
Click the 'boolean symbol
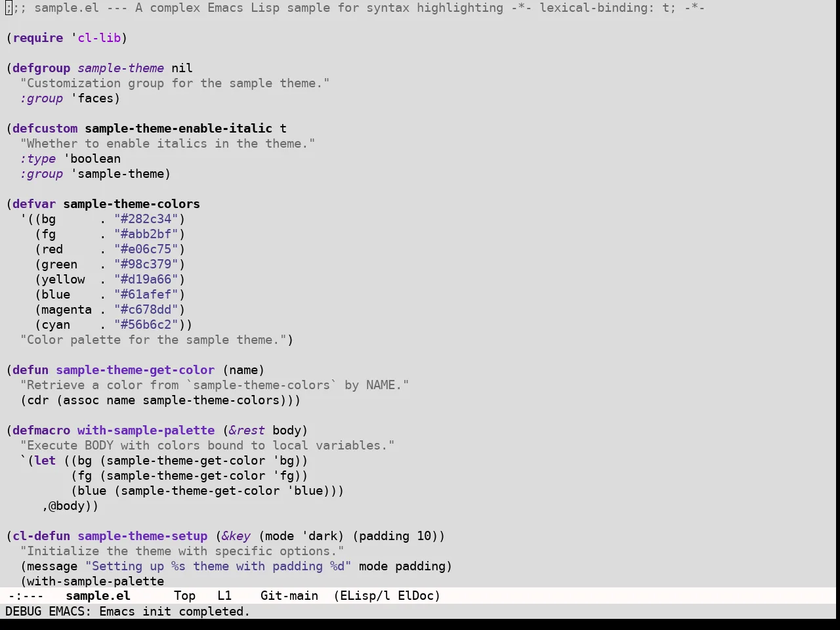click(x=92, y=159)
